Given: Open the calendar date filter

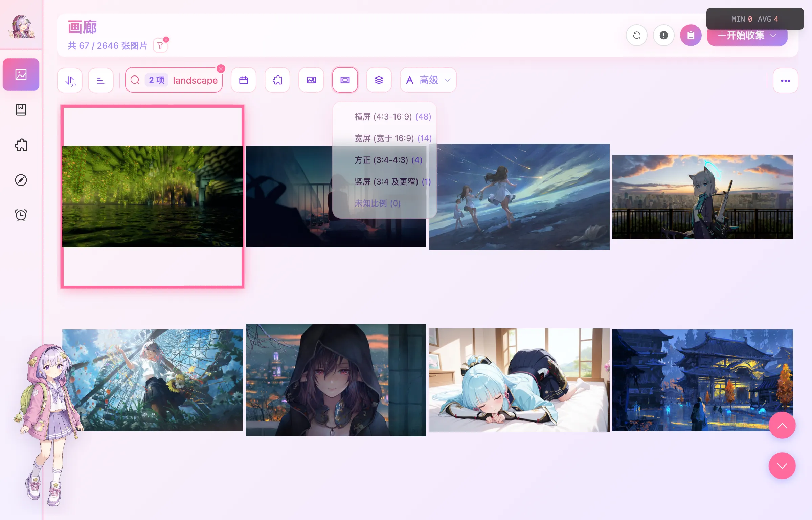Looking at the screenshot, I should point(244,80).
